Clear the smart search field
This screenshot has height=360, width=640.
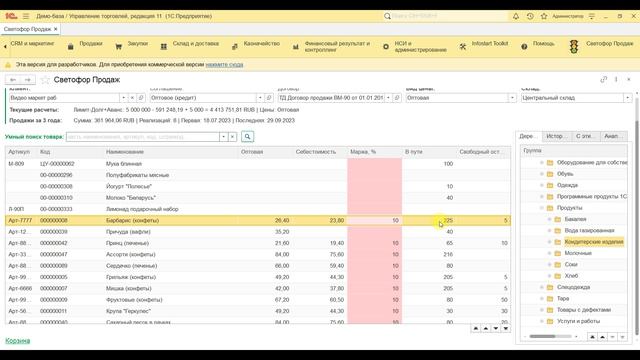232,137
